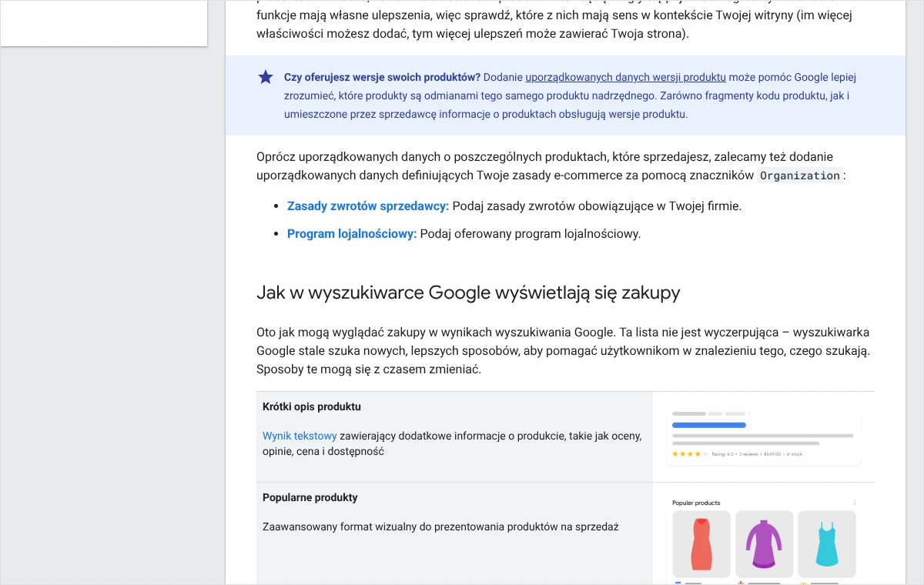
Task: Click the heading 'Jak w wyszukiwarce Google wyświetlają się zakupy'
Action: pos(468,292)
